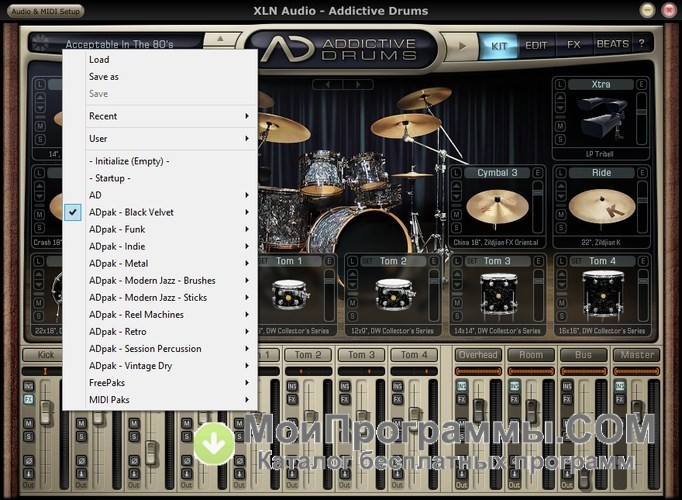Toggle INS insert on the Overhead channel

click(461, 386)
